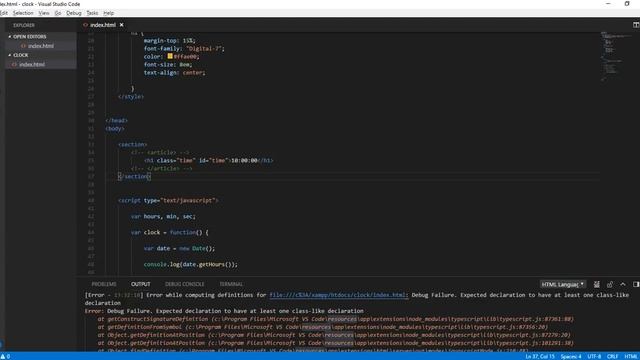This screenshot has width=640, height=360.
Task: Click the 'getConstructSignatureDefinition' stack trace line
Action: 336,319
